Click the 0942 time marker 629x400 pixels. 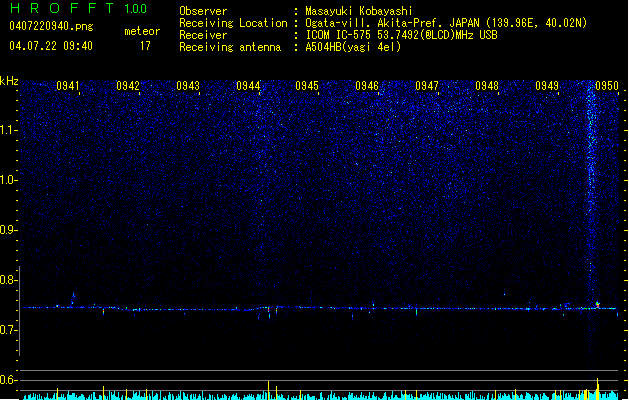click(x=128, y=86)
